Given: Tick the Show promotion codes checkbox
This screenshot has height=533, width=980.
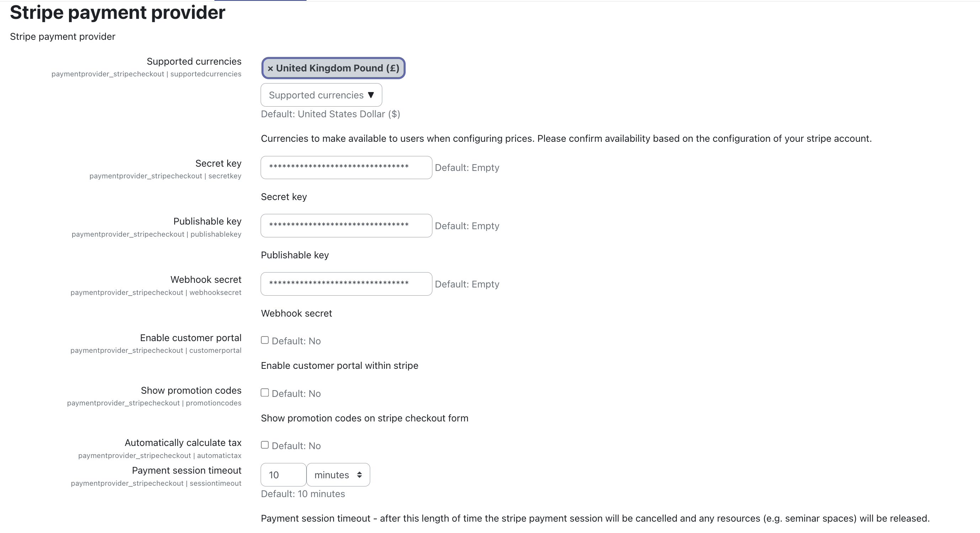Looking at the screenshot, I should click(265, 393).
